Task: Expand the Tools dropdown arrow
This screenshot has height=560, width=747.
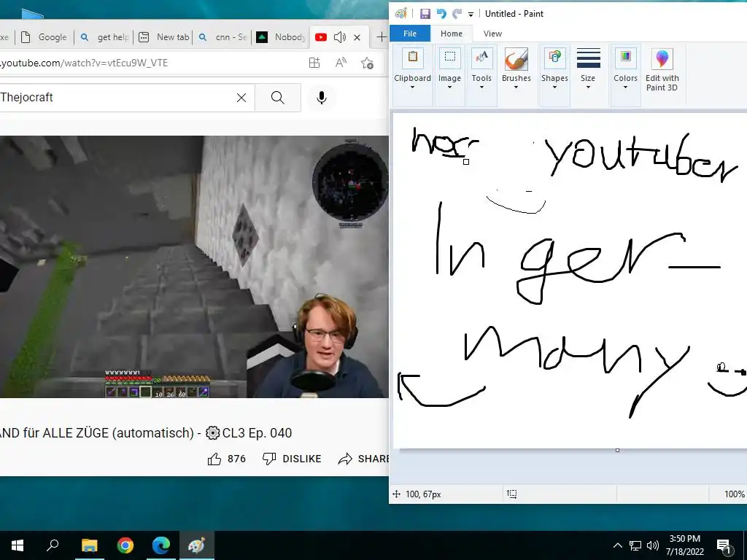Action: [x=481, y=87]
